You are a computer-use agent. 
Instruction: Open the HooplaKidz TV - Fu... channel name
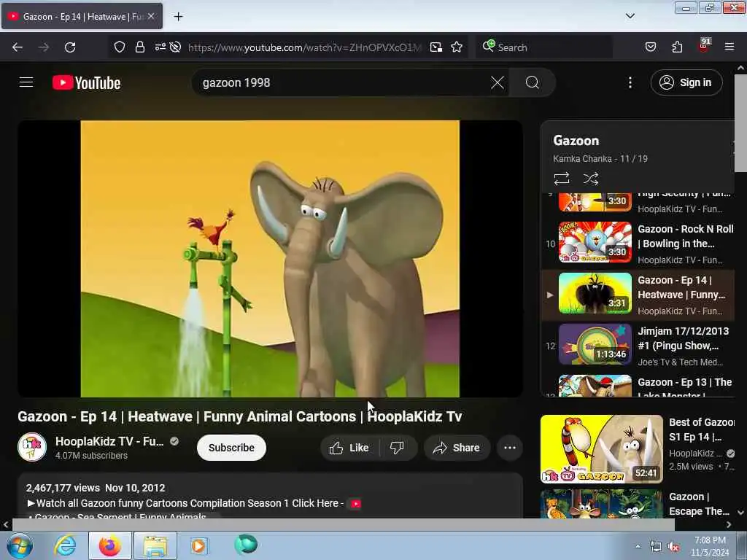click(x=109, y=441)
